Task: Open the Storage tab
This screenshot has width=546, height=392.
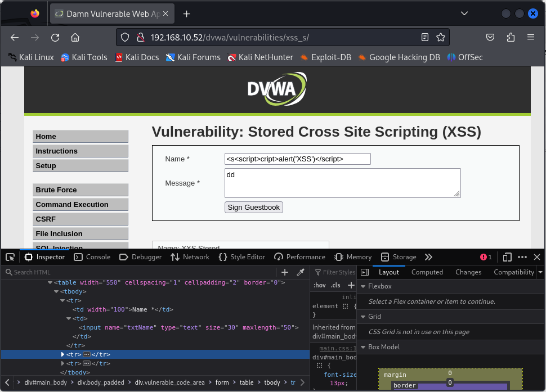Action: click(x=399, y=257)
